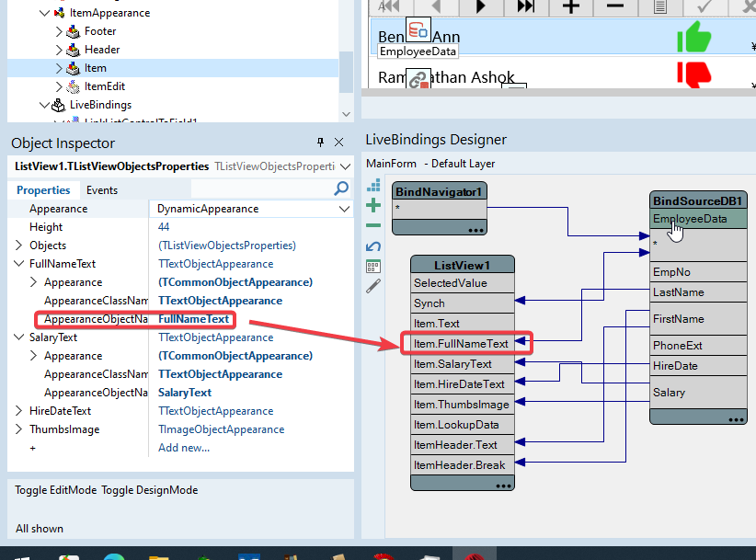The image size is (756, 560).
Task: Expand the Header tree node
Action: pyautogui.click(x=59, y=51)
